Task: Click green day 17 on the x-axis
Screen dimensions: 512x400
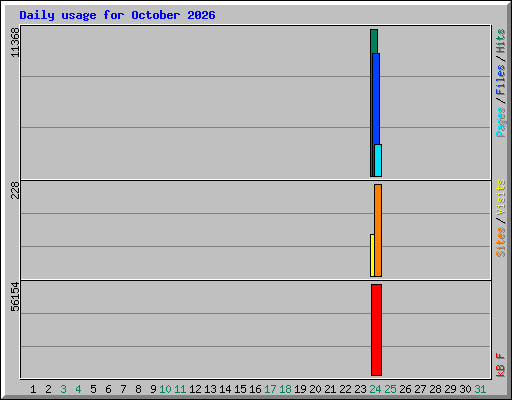Action: tap(270, 389)
